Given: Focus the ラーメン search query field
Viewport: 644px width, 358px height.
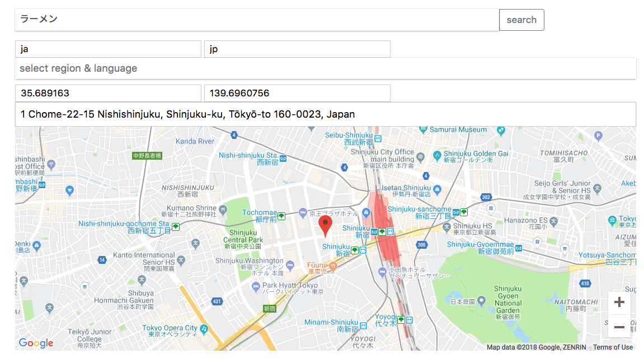Looking at the screenshot, I should tap(257, 20).
